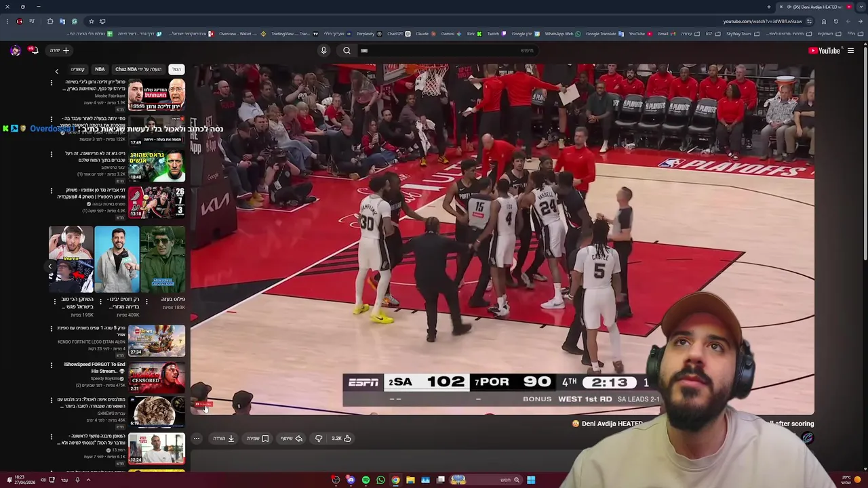868x488 pixels.
Task: Open options menu for 17:49 video
Action: [x=52, y=119]
